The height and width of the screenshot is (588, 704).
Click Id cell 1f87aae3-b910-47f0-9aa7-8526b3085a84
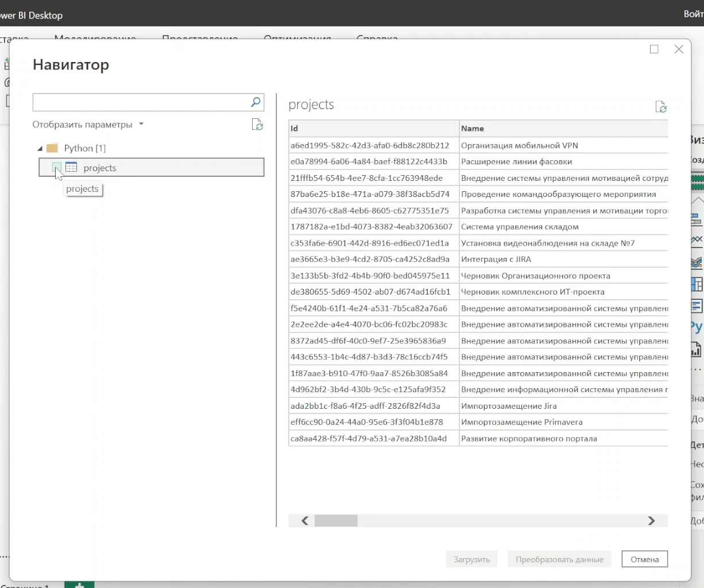[373, 373]
